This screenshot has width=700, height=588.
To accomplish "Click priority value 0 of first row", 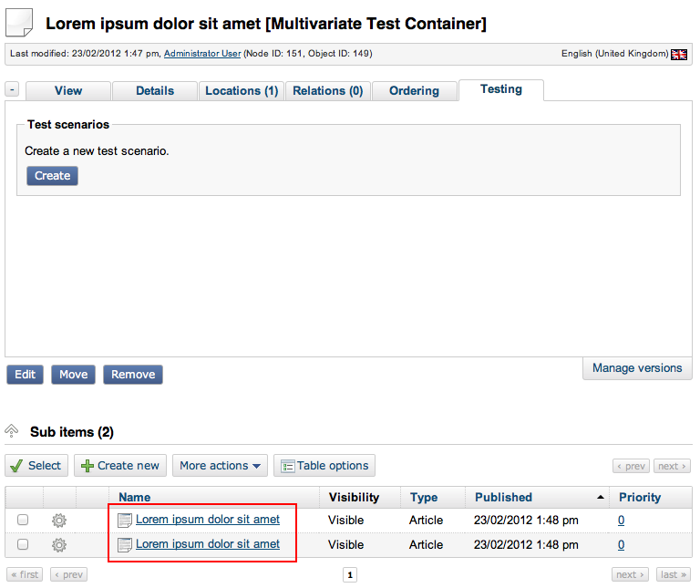I will click(x=621, y=521).
